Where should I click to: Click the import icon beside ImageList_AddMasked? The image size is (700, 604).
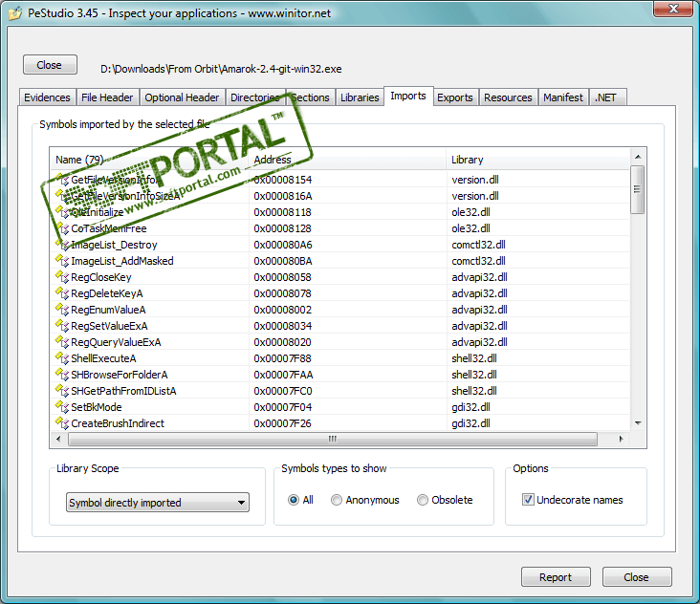coord(61,261)
